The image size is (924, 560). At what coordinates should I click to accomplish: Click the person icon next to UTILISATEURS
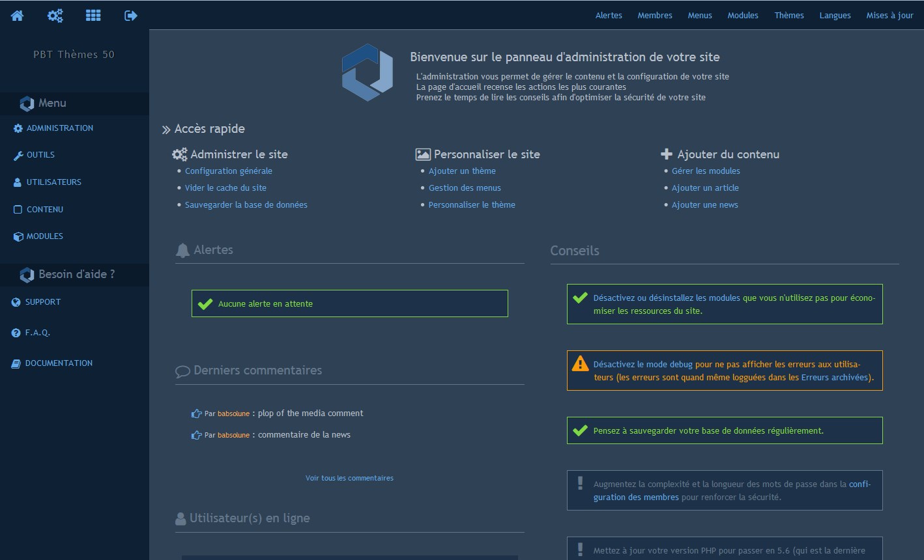18,183
